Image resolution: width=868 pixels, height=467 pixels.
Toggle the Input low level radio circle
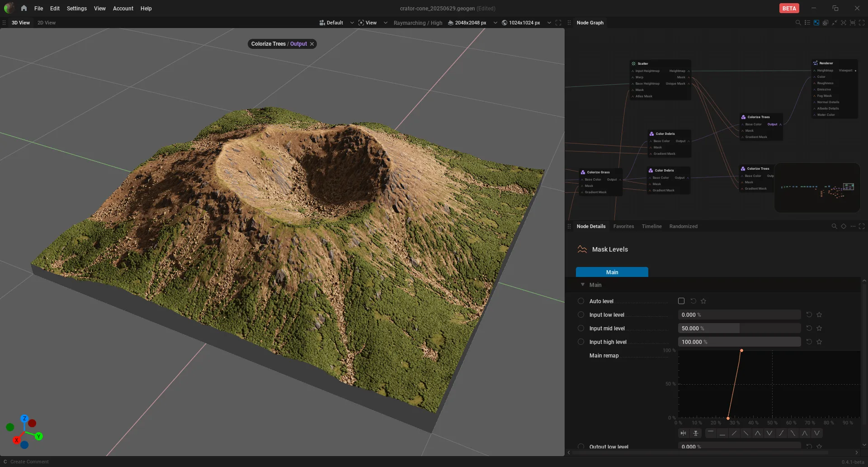(x=581, y=315)
